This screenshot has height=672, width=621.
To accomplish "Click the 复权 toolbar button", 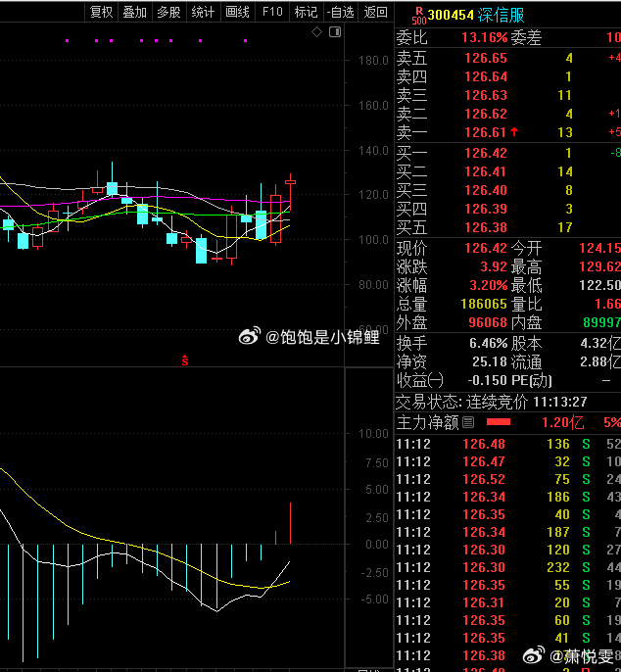I will (x=101, y=12).
